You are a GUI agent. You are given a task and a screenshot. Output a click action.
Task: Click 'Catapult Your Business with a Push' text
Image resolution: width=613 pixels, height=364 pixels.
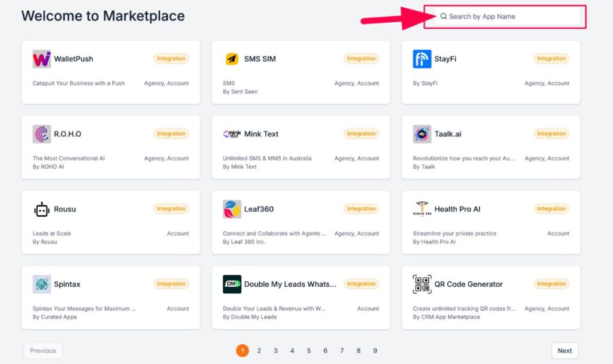click(78, 83)
